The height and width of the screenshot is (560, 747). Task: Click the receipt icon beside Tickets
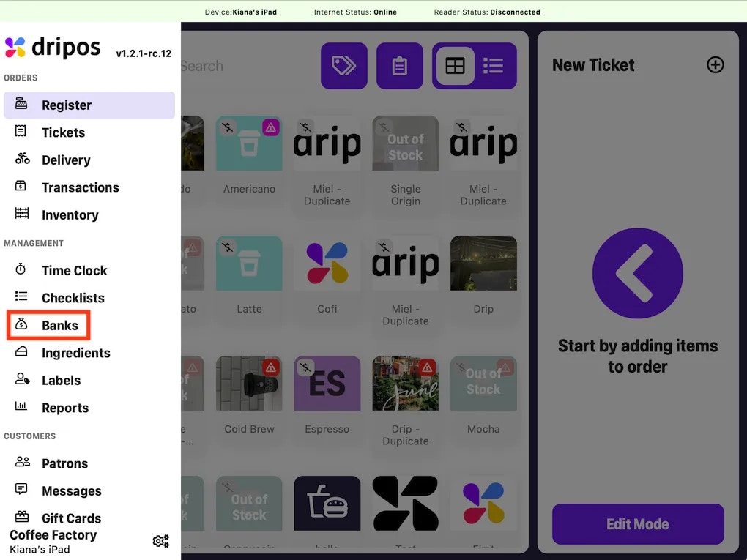(x=21, y=131)
